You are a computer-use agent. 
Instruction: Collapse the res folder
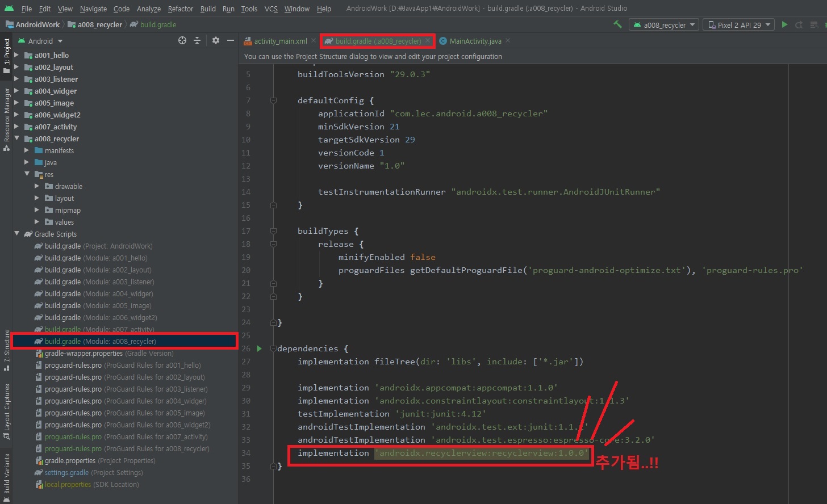coord(27,174)
